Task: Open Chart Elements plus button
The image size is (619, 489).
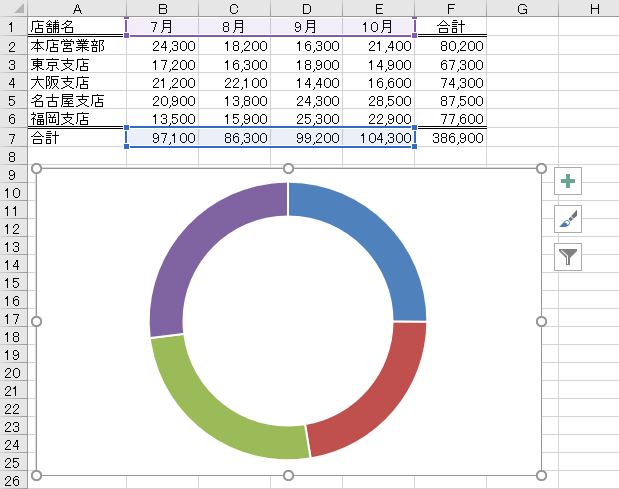Action: coord(568,181)
